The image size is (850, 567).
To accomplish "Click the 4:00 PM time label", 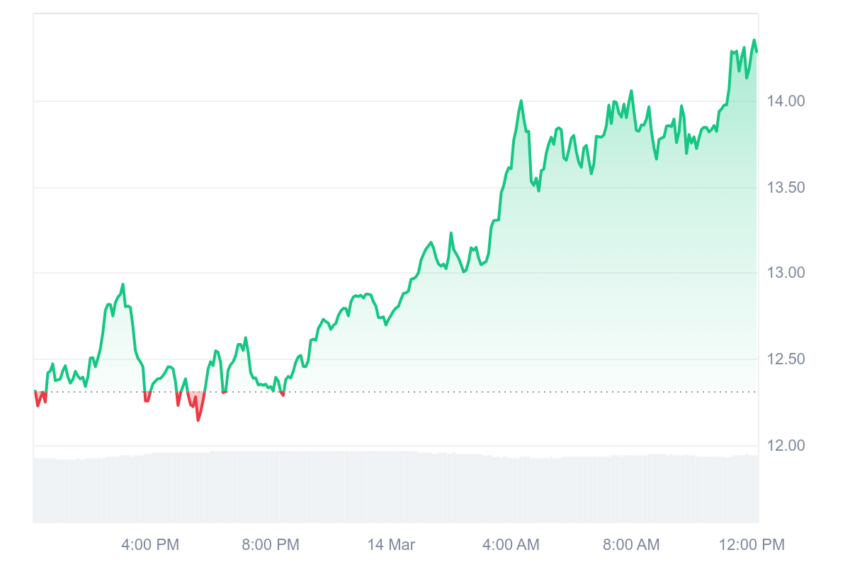I will pos(150,545).
